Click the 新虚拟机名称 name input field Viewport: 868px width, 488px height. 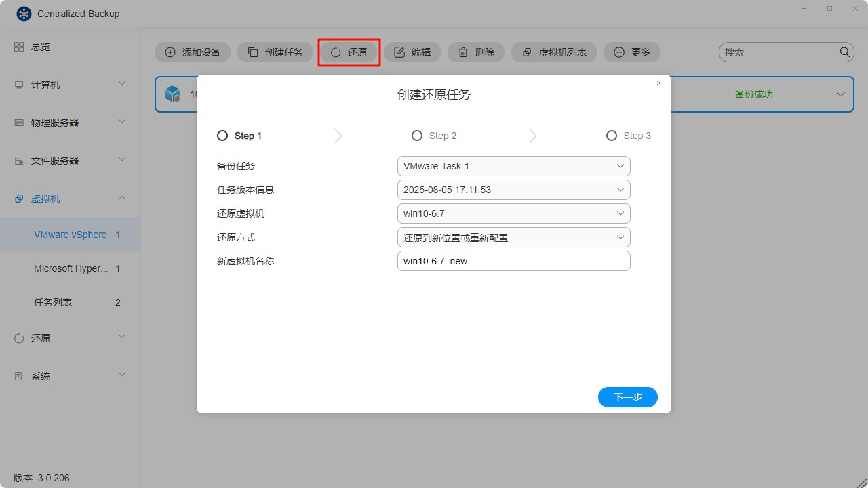[x=513, y=260]
